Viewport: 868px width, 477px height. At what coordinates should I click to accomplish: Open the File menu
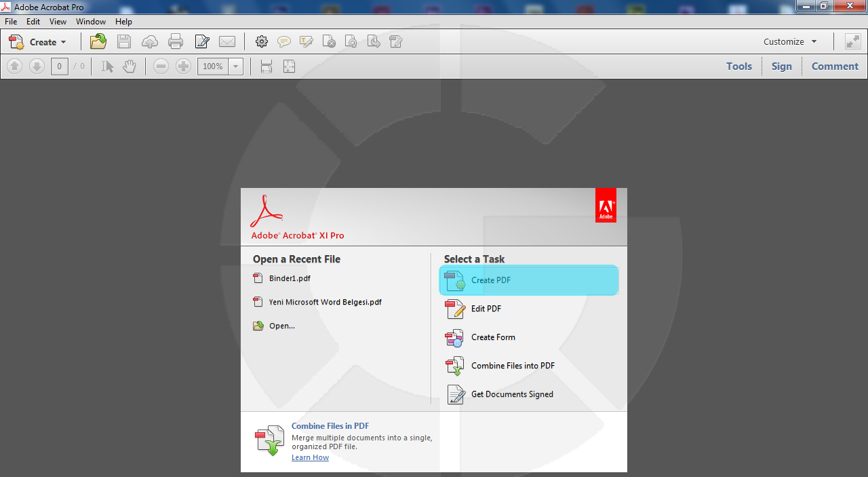tap(11, 22)
